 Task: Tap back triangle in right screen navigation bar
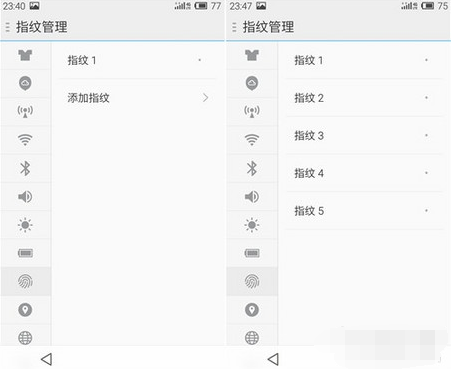(273, 359)
